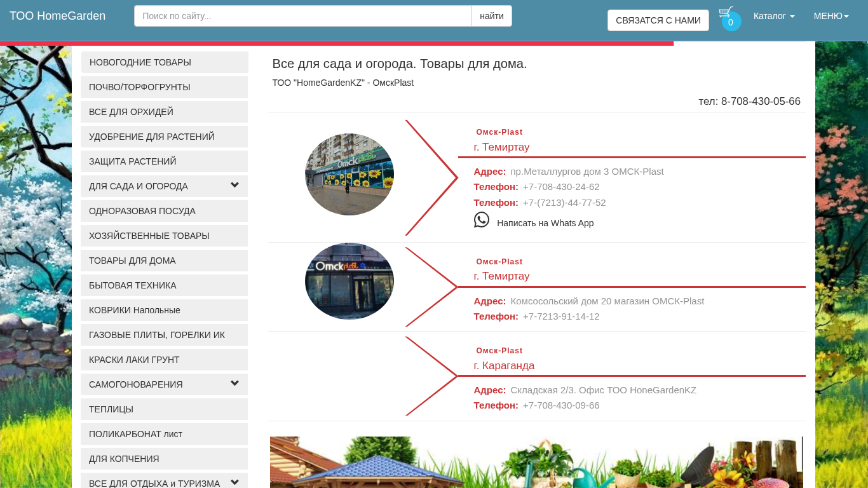Open УДОБРЕНИЕ ДЛЯ РАСТЕНИЙ category
Screen dimensions: 868x488
(165, 137)
